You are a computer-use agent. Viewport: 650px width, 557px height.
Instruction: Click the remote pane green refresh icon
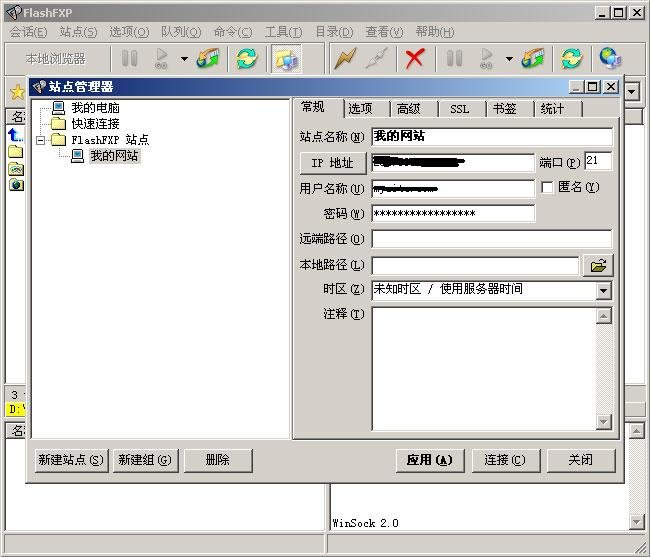[x=571, y=58]
